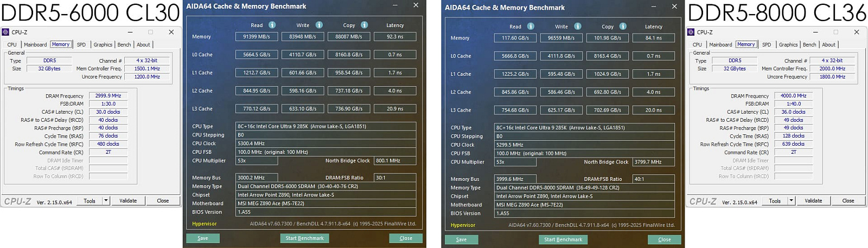Click the Copy info icon in left AIDA64 window
This screenshot has width=868, height=248.
(364, 25)
